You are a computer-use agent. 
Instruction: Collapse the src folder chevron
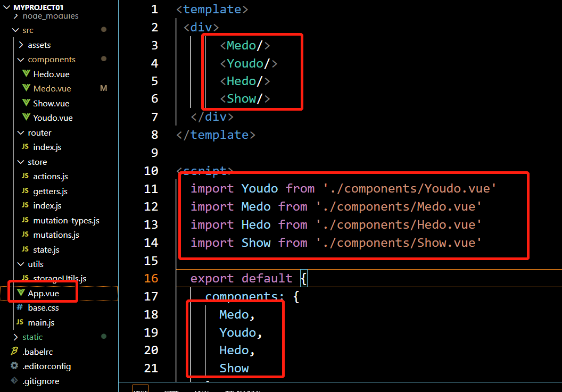(x=15, y=30)
